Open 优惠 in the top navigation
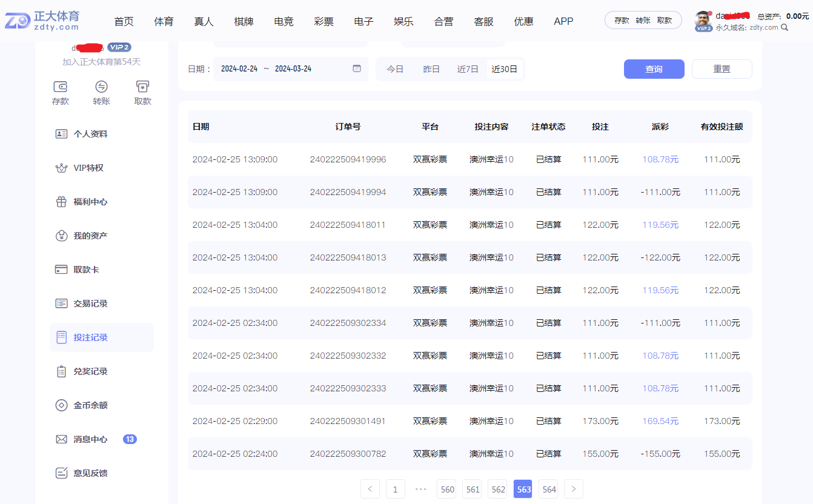 point(524,21)
